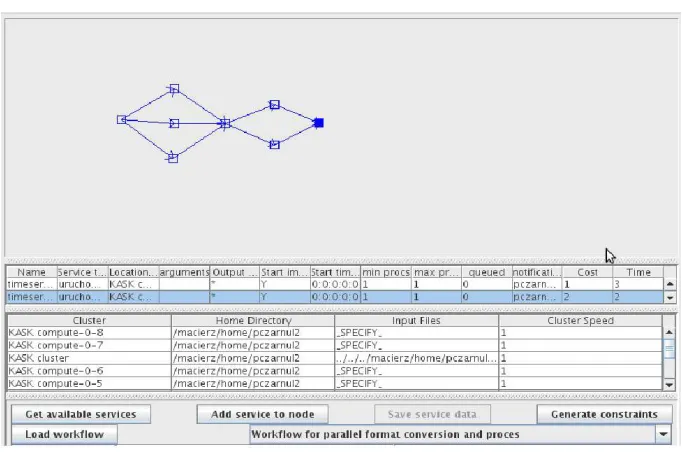
Task: Select the highlighted service row with Cost 2
Action: [335, 297]
